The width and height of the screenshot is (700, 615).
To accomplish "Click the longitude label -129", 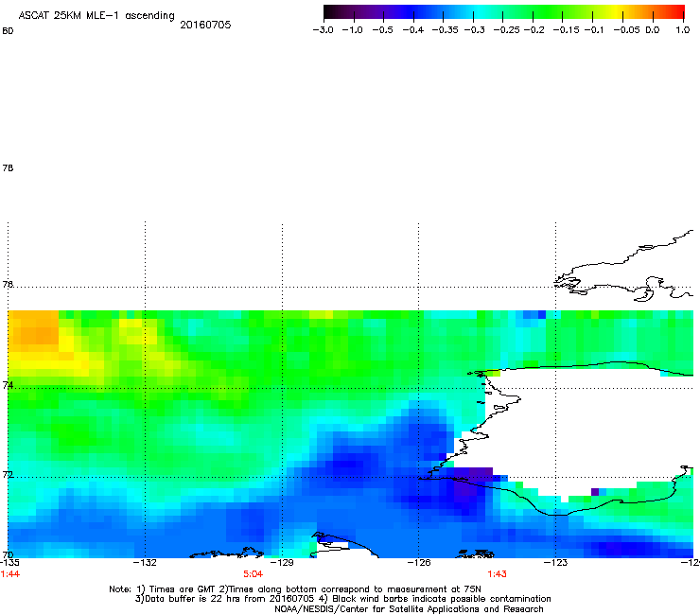I will click(282, 562).
